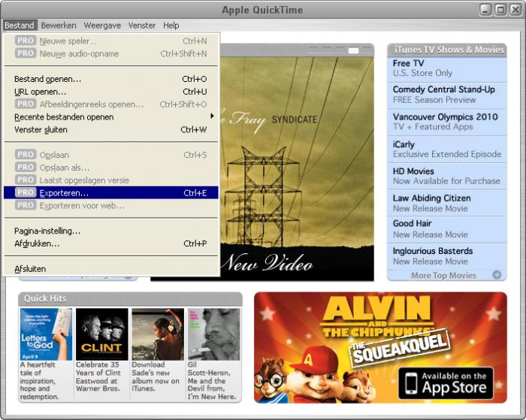
Task: Click PRO badge beside Exporteren
Action: [26, 193]
